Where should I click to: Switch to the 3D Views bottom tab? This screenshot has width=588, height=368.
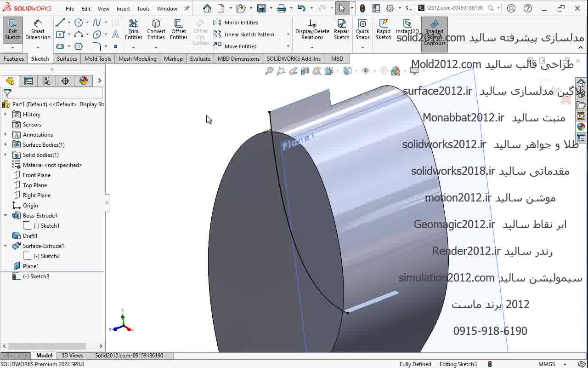73,356
